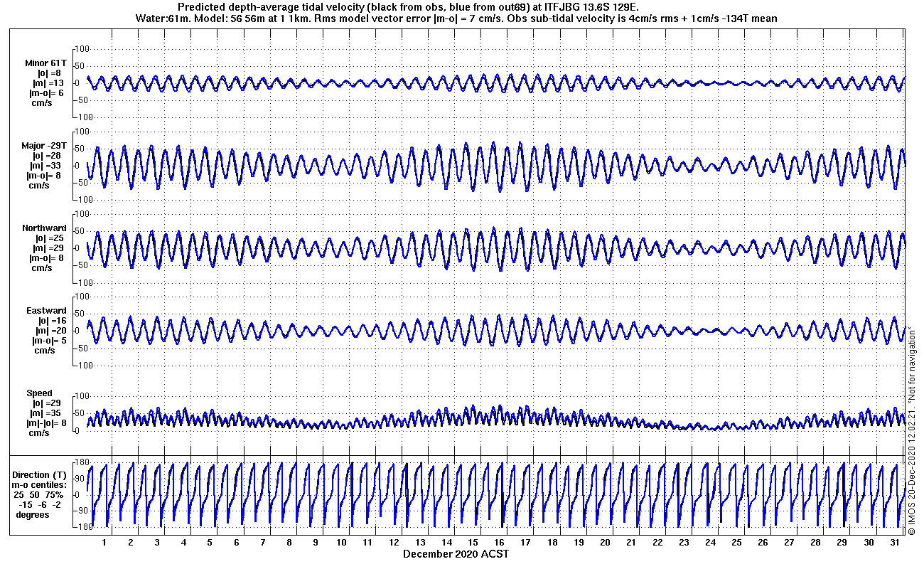Click the '|m| =13' value in Minor panel
The width and height of the screenshot is (924, 569).
(x=51, y=83)
